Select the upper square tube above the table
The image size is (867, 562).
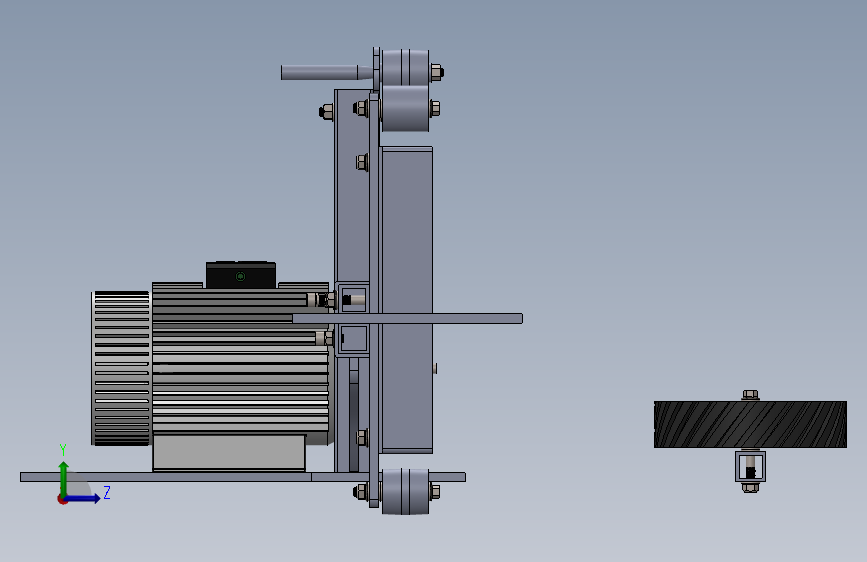click(x=352, y=299)
